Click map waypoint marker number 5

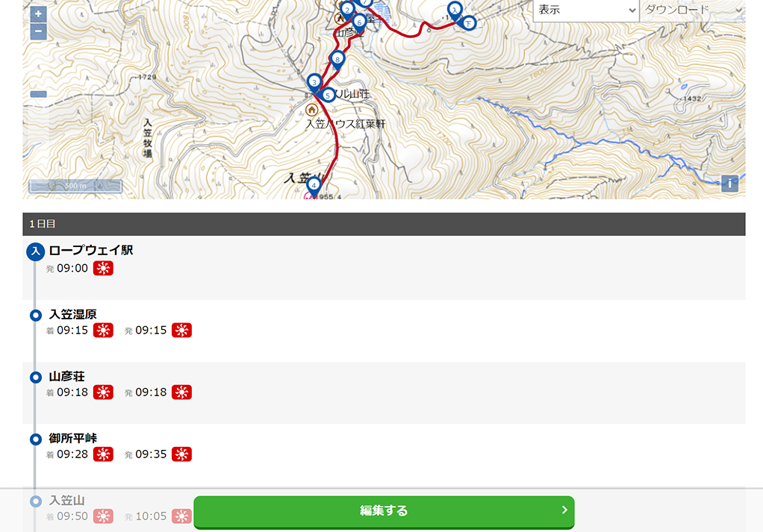[x=328, y=95]
